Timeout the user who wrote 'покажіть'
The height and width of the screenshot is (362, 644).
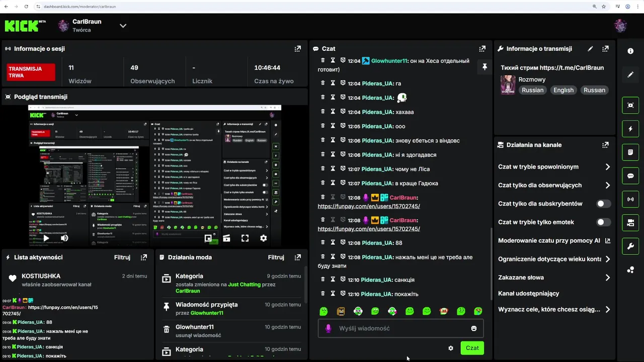click(x=333, y=294)
